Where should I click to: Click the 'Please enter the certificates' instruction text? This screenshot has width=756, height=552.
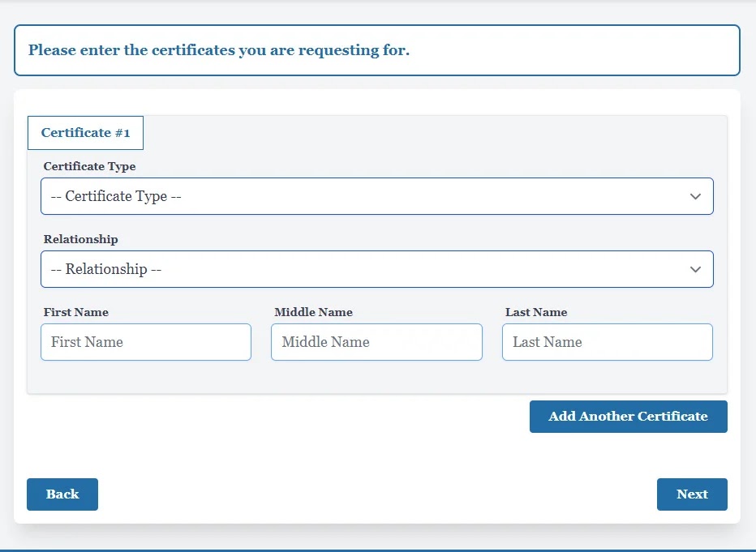coord(219,50)
